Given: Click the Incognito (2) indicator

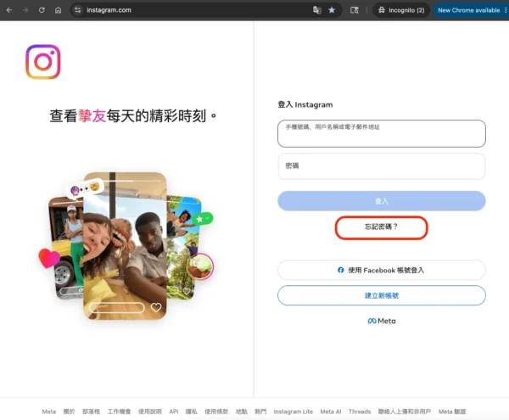Looking at the screenshot, I should pos(401,10).
